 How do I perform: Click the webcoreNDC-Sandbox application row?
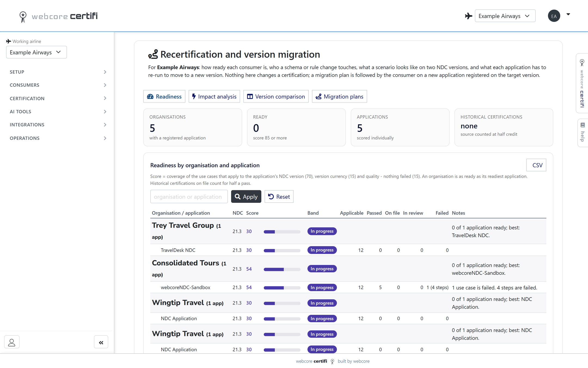(x=348, y=287)
